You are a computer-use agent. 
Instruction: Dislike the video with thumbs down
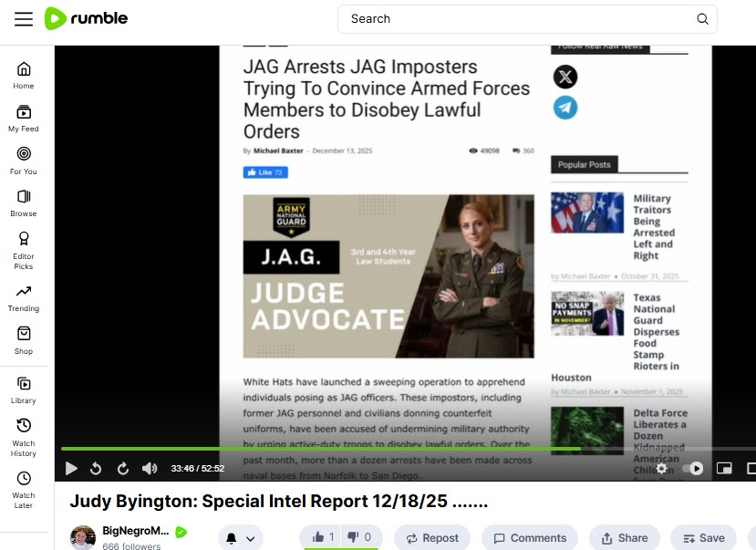(360, 537)
